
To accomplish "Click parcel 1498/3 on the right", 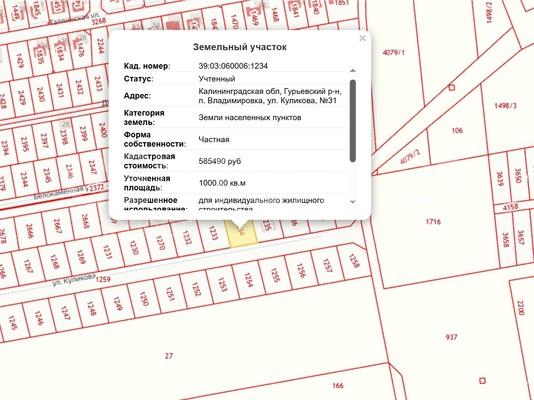I will coord(505,106).
